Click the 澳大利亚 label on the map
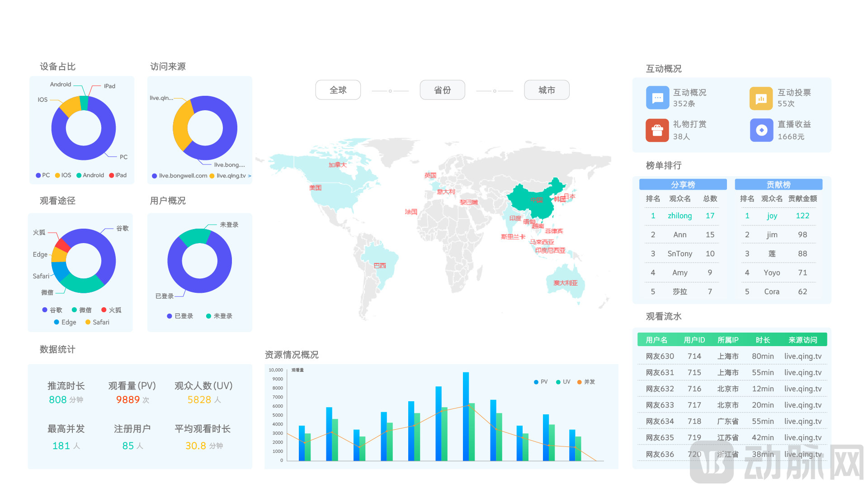The width and height of the screenshot is (868, 488). click(566, 283)
